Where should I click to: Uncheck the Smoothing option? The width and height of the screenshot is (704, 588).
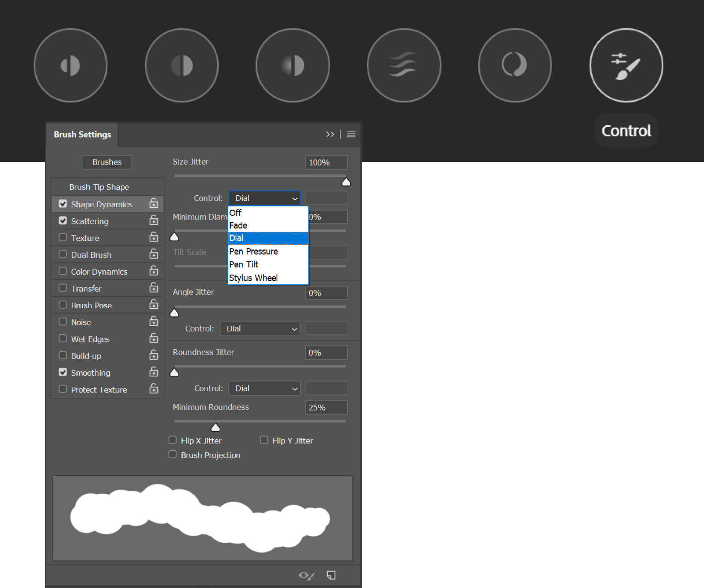click(x=63, y=372)
